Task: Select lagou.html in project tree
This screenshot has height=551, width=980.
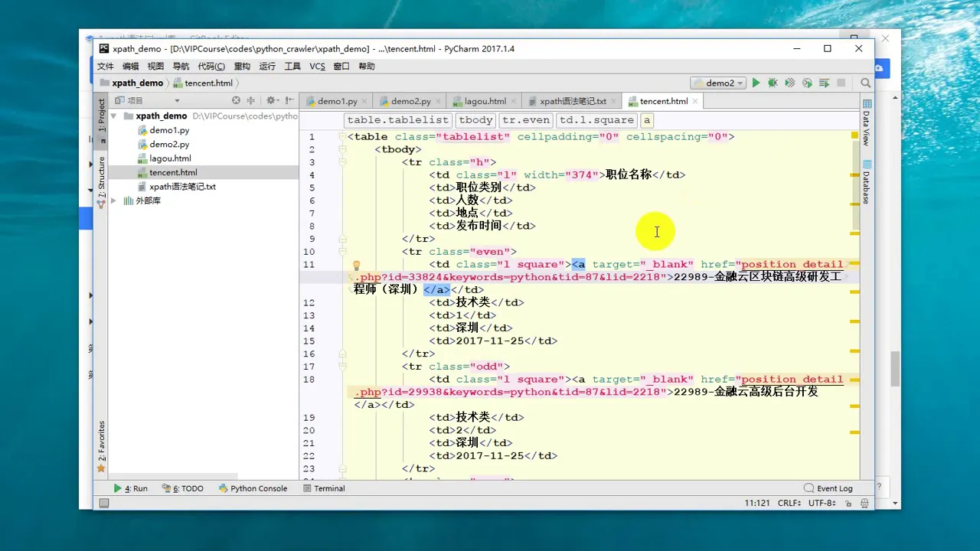Action: click(170, 158)
